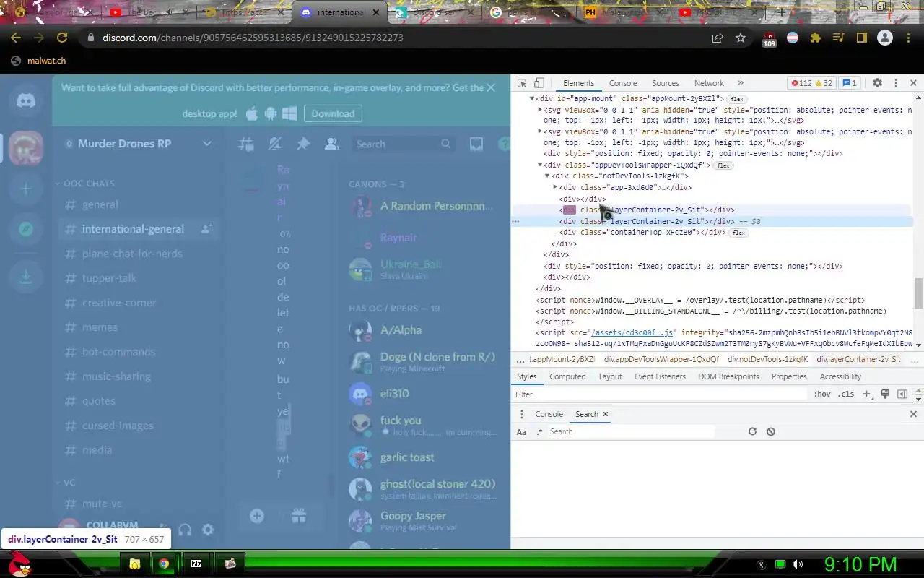Open Discord user settings gear
The image size is (924, 578).
(x=208, y=530)
